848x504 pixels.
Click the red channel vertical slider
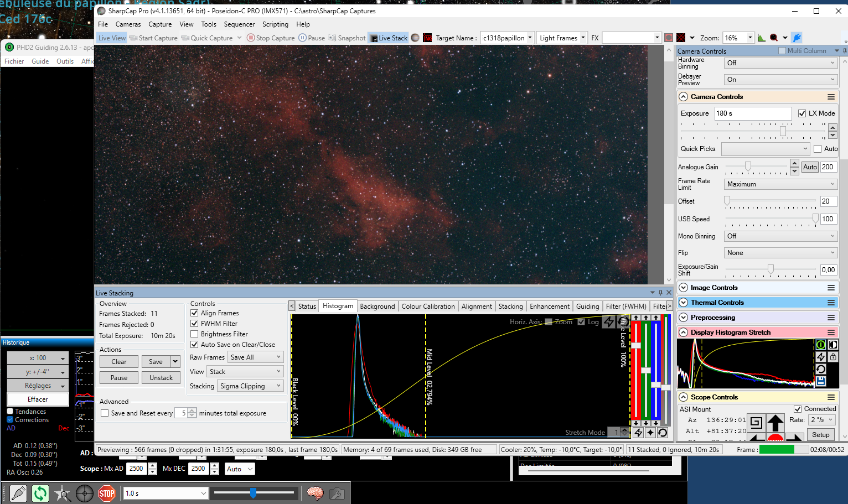(636, 371)
